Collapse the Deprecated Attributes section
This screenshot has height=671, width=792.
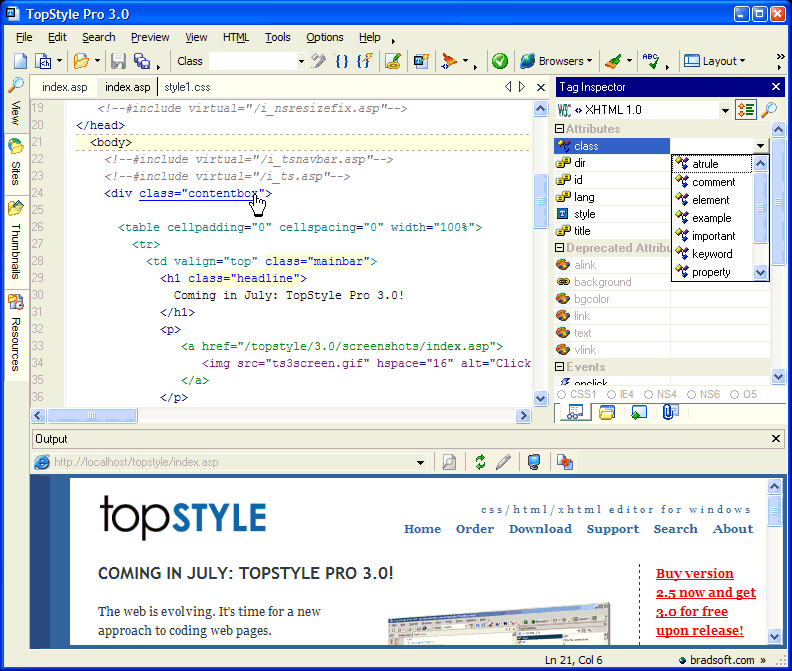pos(560,248)
